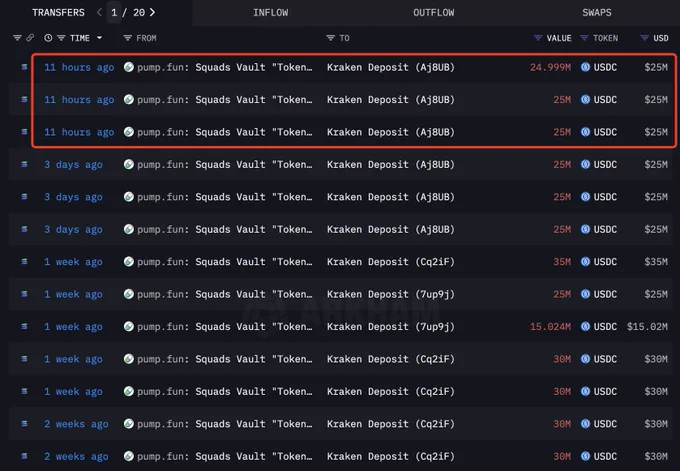Click USDC token icon in 35M row
Screen dimensions: 680x471
(585, 262)
